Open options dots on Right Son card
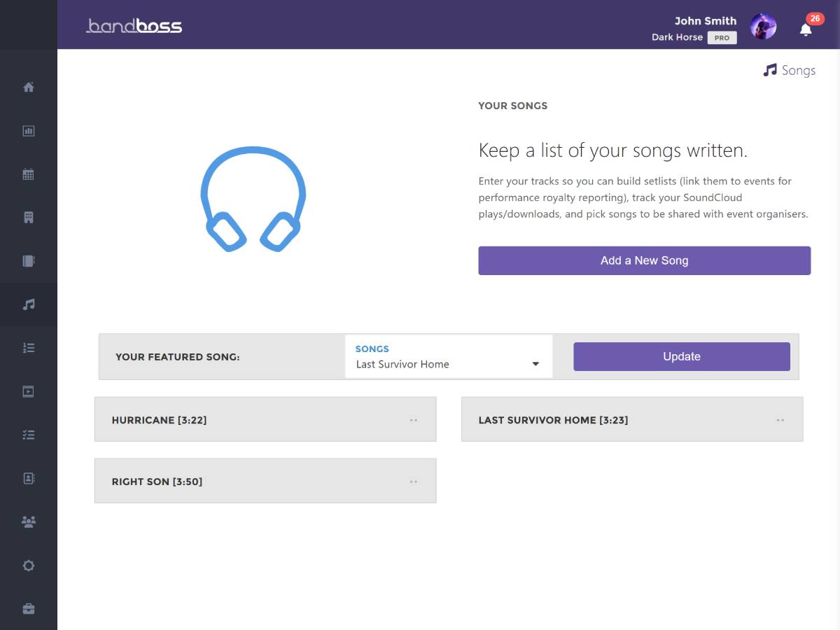 (x=413, y=482)
